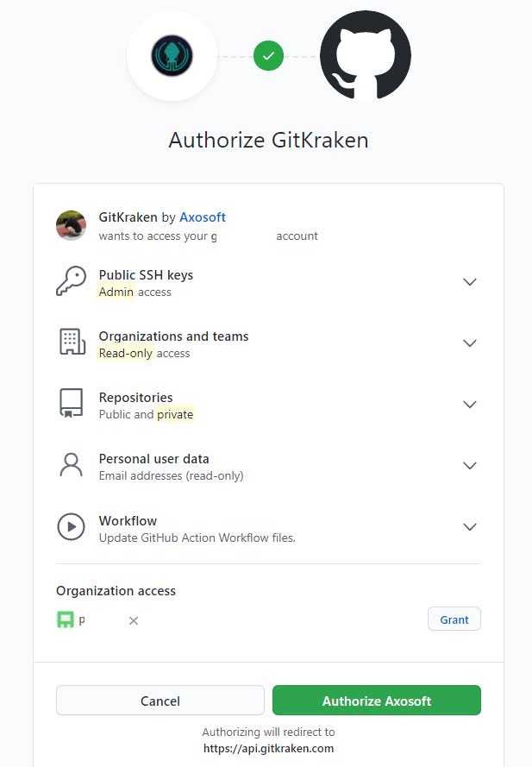Click the GitKraken logo icon
The width and height of the screenshot is (532, 767).
(x=172, y=56)
